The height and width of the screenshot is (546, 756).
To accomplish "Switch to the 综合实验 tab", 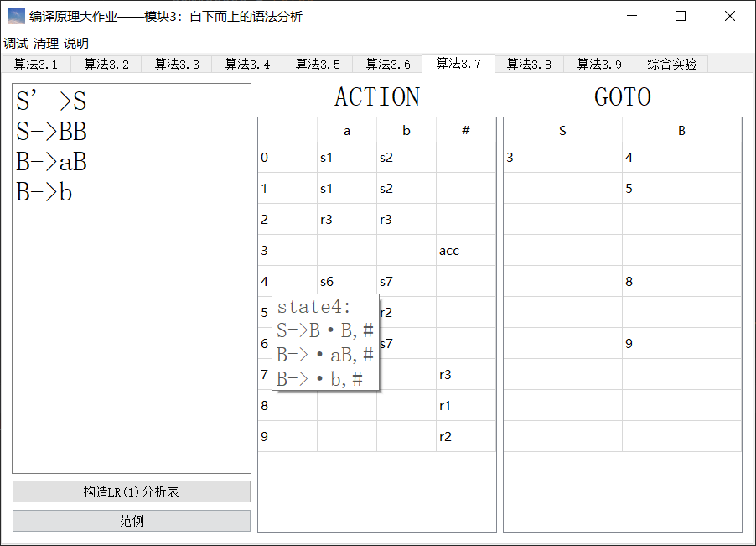I will (x=671, y=63).
